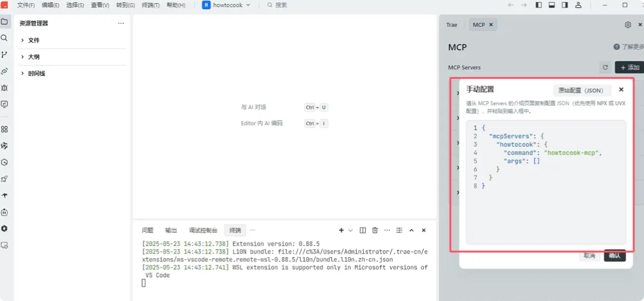Open terminal panel settings sliders icon
644x301 pixels.
(x=399, y=230)
